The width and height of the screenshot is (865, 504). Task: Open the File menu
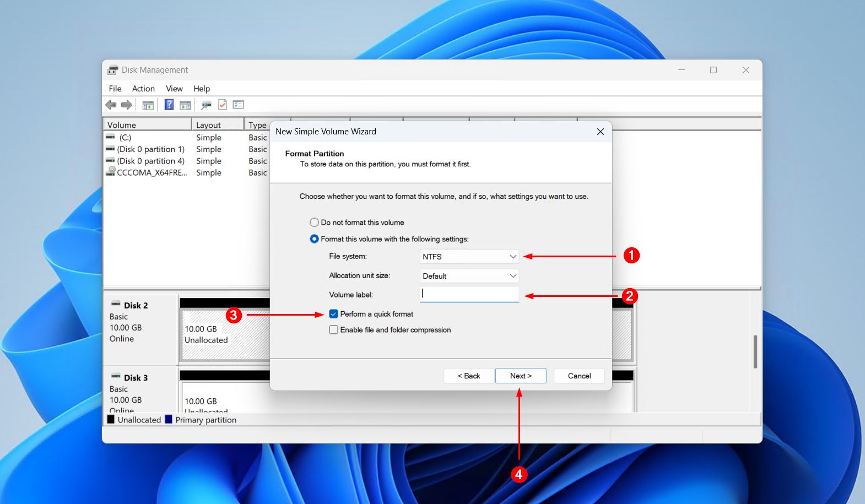[115, 89]
